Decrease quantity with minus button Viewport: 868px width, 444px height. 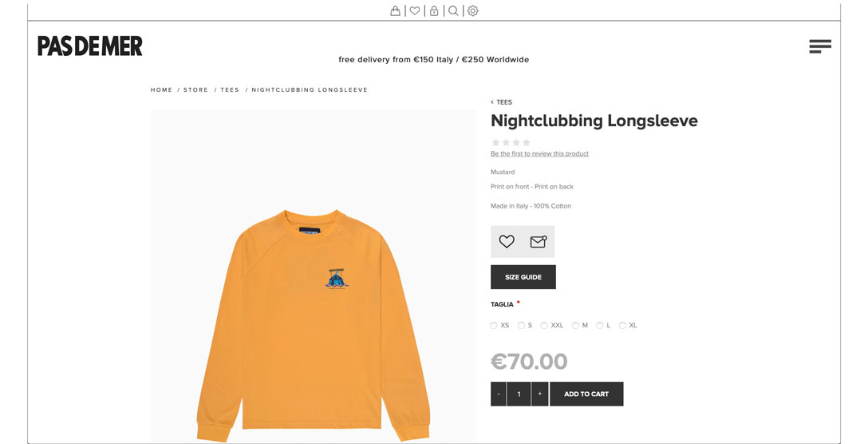[x=498, y=394]
